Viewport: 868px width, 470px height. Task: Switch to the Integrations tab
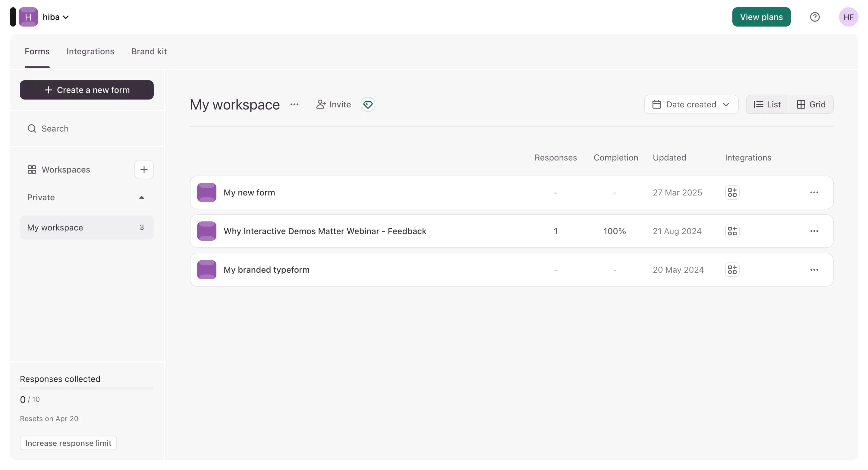point(90,51)
